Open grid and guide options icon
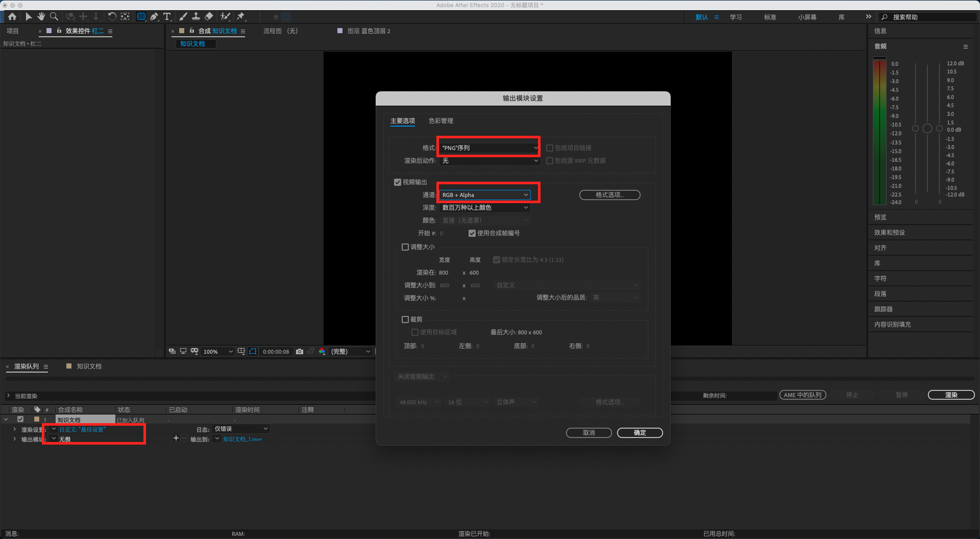Image resolution: width=980 pixels, height=539 pixels. point(241,352)
